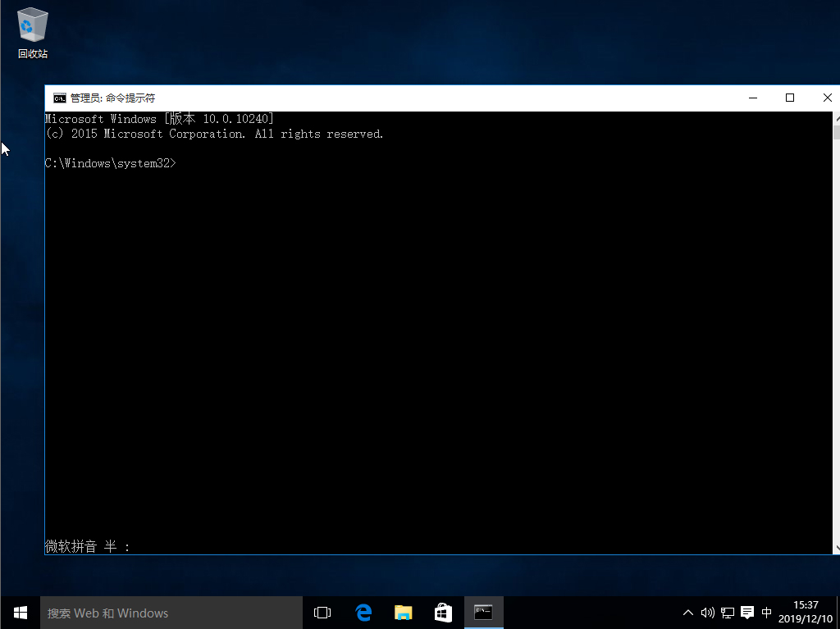840x629 pixels.
Task: Open the Windows Store taskbar icon
Action: click(x=442, y=612)
